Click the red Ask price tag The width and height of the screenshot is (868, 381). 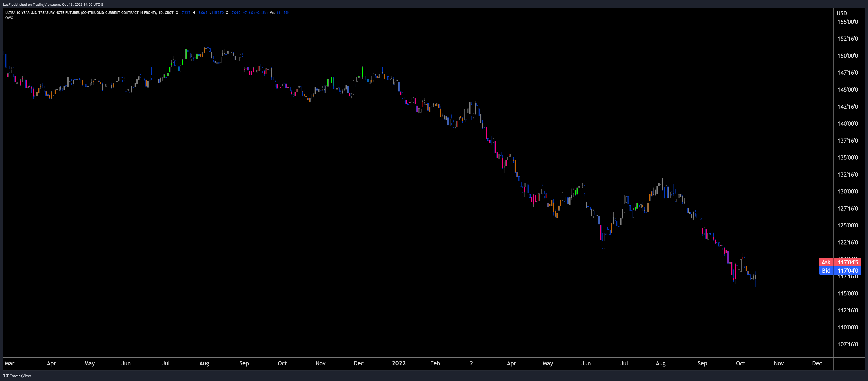[x=840, y=262]
